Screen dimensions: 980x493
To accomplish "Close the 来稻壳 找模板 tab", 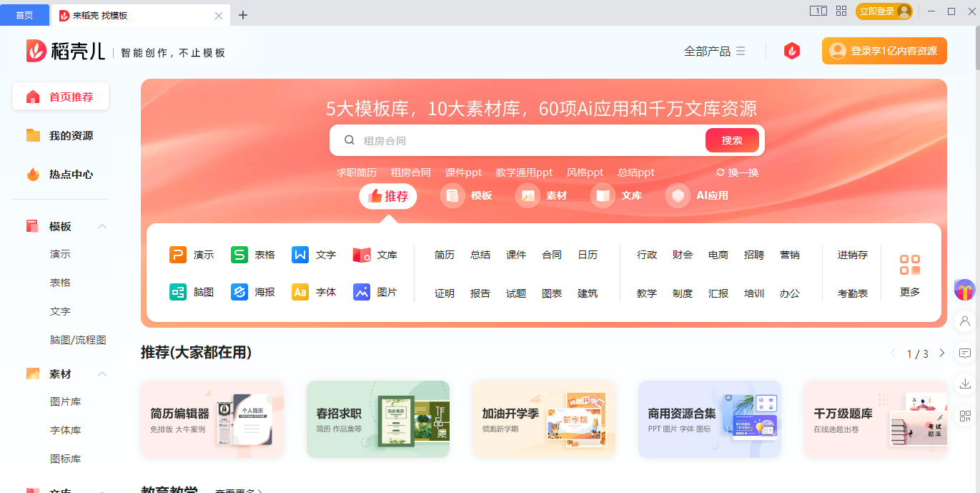I will (x=219, y=15).
